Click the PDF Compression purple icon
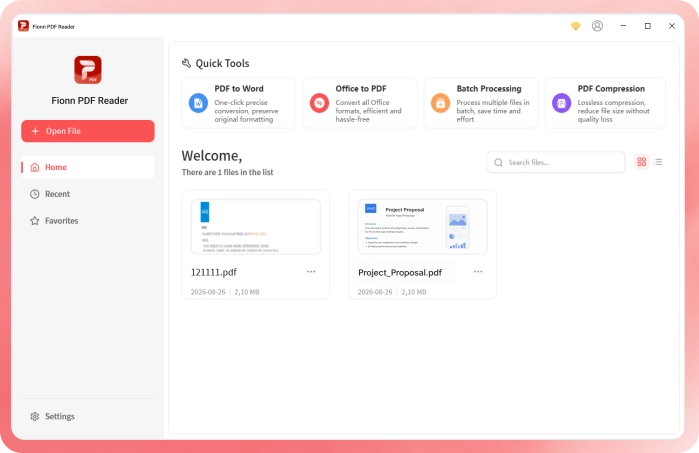 point(561,103)
